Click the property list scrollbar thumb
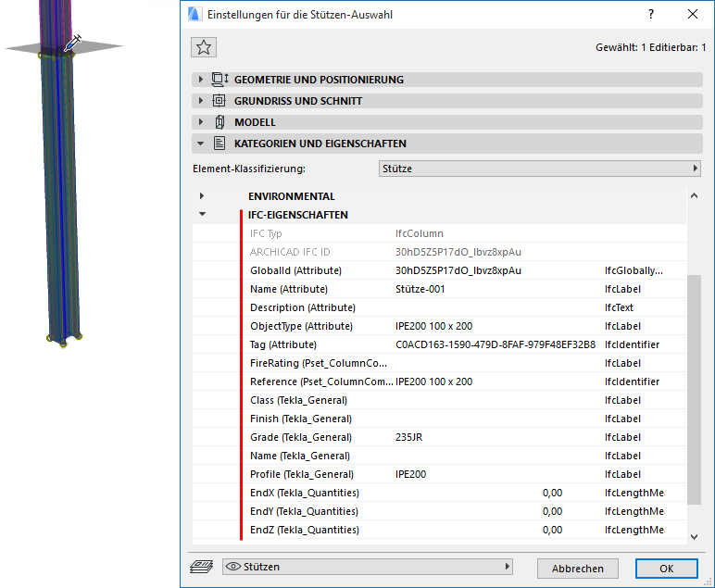This screenshot has height=588, width=715. pyautogui.click(x=694, y=390)
